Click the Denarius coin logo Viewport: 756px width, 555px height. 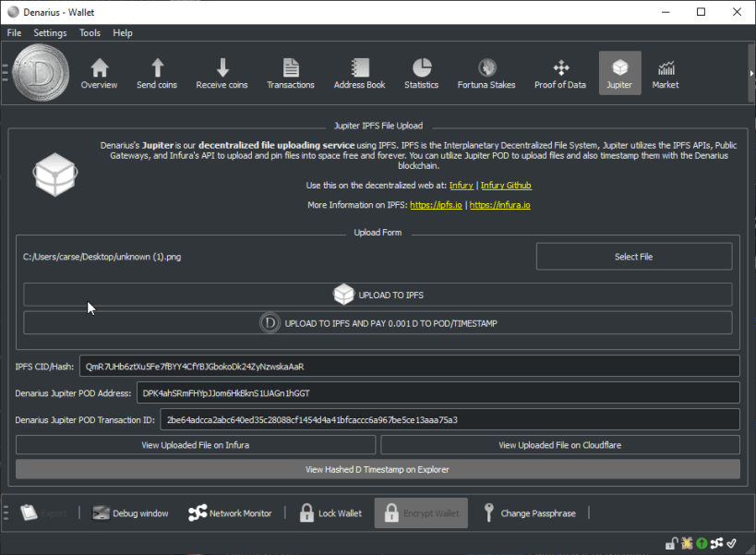coord(41,73)
